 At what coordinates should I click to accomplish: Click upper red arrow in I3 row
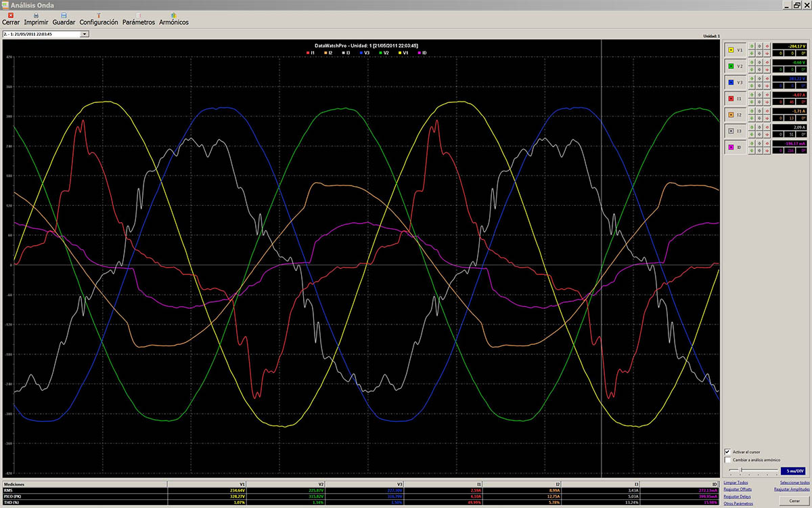pos(767,128)
